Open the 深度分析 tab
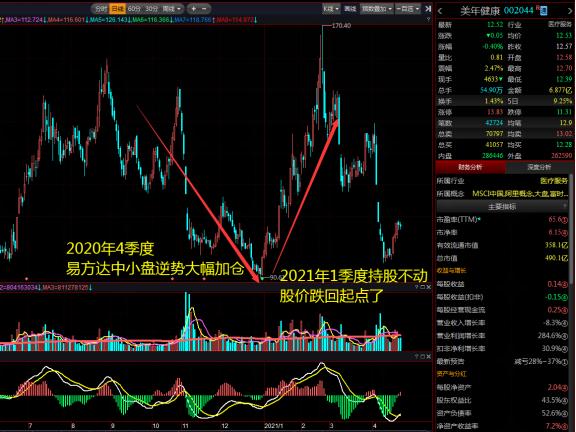 pos(539,167)
